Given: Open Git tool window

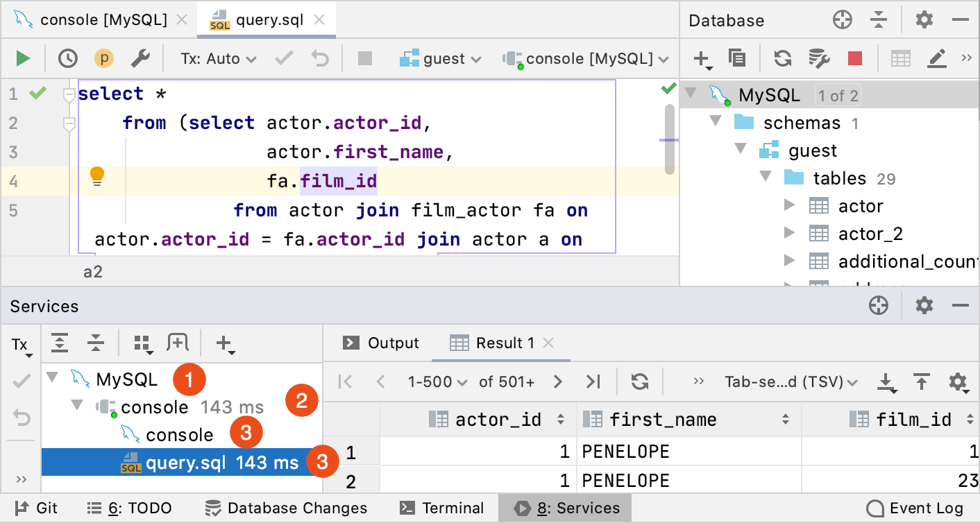Looking at the screenshot, I should tap(36, 508).
